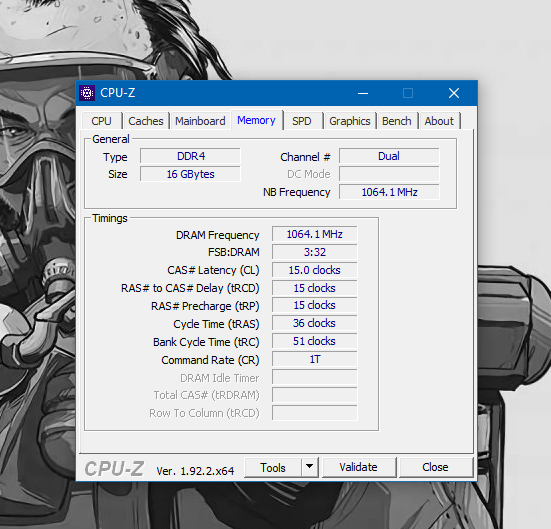Click the 16 GBytes size field
Screen dimensions: 551x529
coord(190,174)
